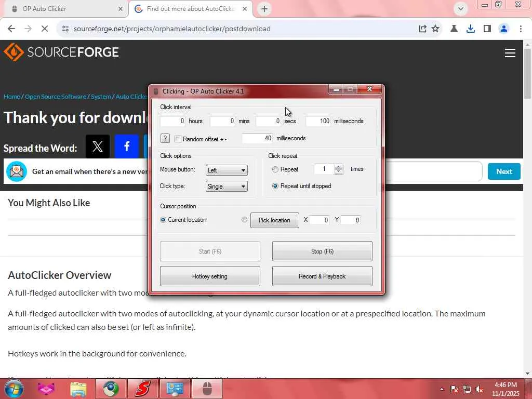The height and width of the screenshot is (399, 532).
Task: Increase repeat times with up arrow
Action: tap(338, 167)
